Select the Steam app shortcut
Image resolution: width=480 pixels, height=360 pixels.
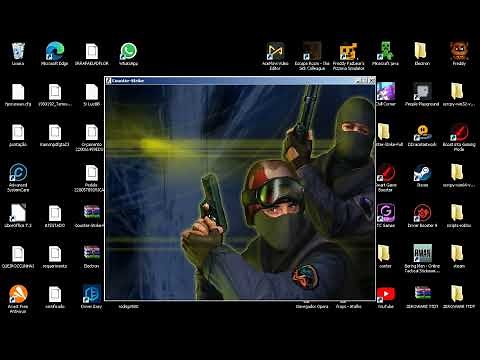[422, 173]
